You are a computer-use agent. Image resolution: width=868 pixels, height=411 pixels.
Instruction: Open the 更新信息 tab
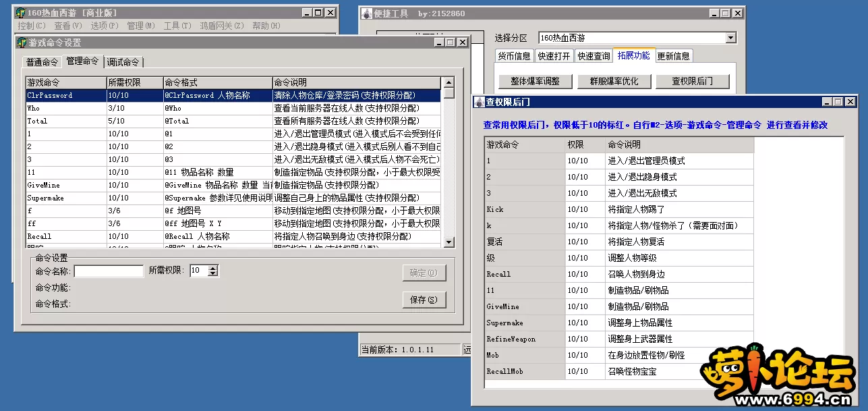click(673, 56)
